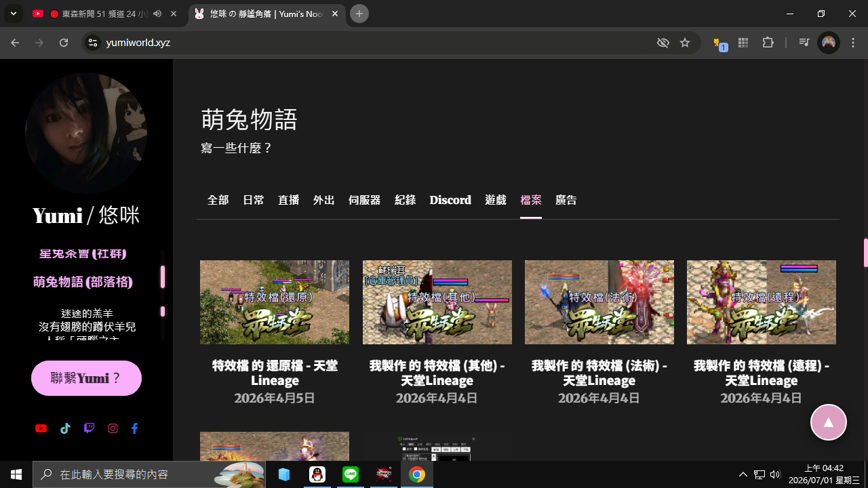Open the blue notebook app in taskbar
This screenshot has width=868, height=488.
(284, 474)
